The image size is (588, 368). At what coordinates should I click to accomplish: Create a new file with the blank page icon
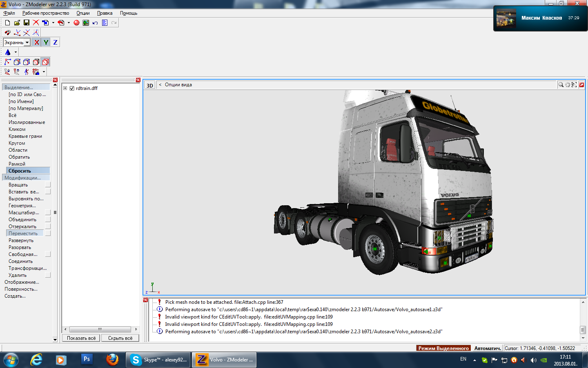[x=7, y=23]
